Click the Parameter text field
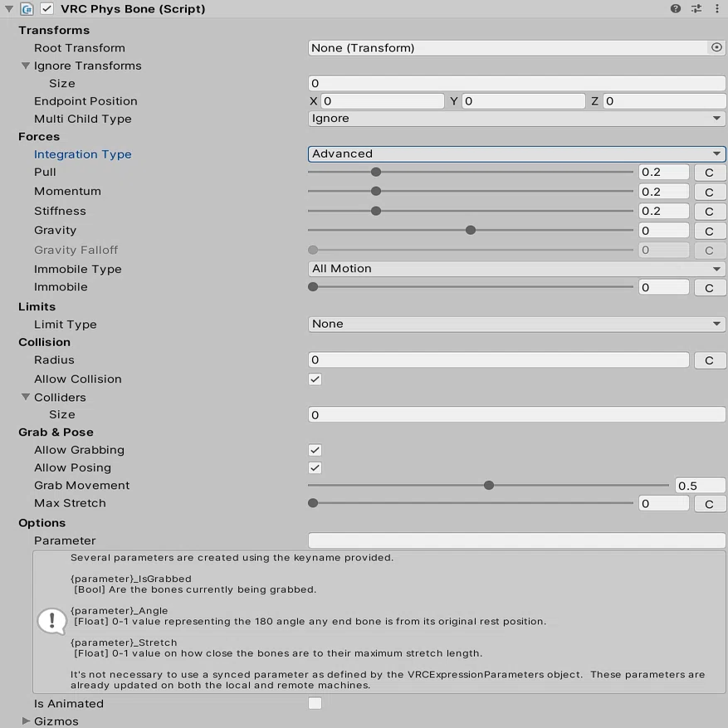Screen dimensions: 728x728 point(516,540)
